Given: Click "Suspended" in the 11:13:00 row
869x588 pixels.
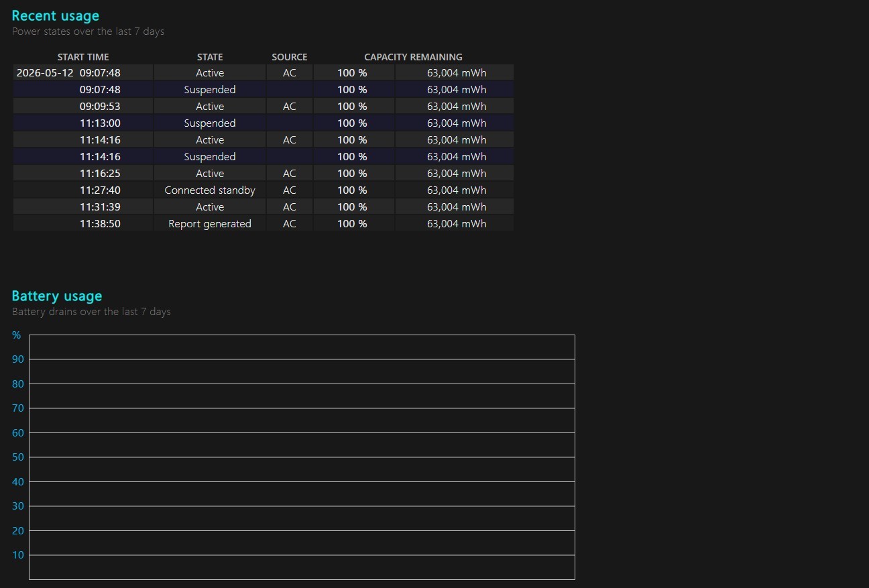Looking at the screenshot, I should tap(210, 123).
